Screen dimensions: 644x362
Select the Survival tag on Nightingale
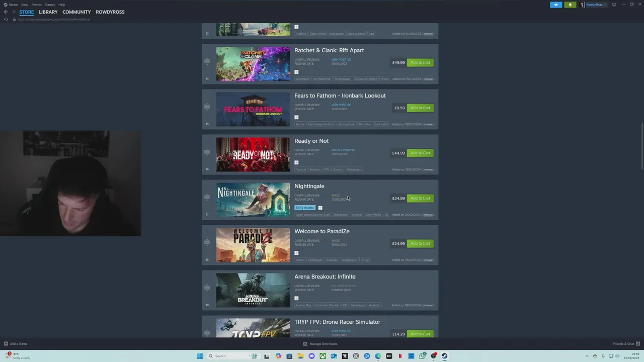point(356,215)
